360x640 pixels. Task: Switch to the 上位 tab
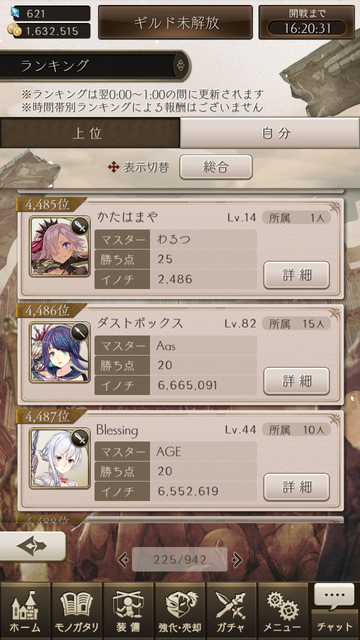[90, 133]
